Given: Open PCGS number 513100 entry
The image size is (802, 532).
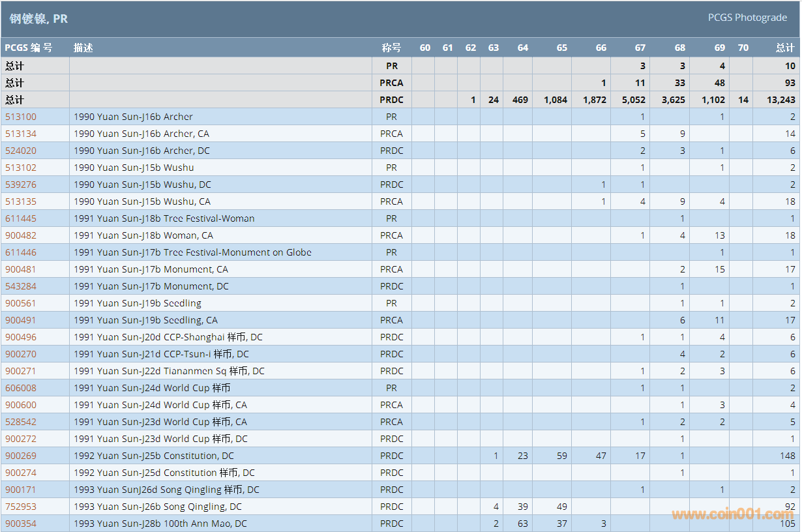Looking at the screenshot, I should [x=21, y=117].
